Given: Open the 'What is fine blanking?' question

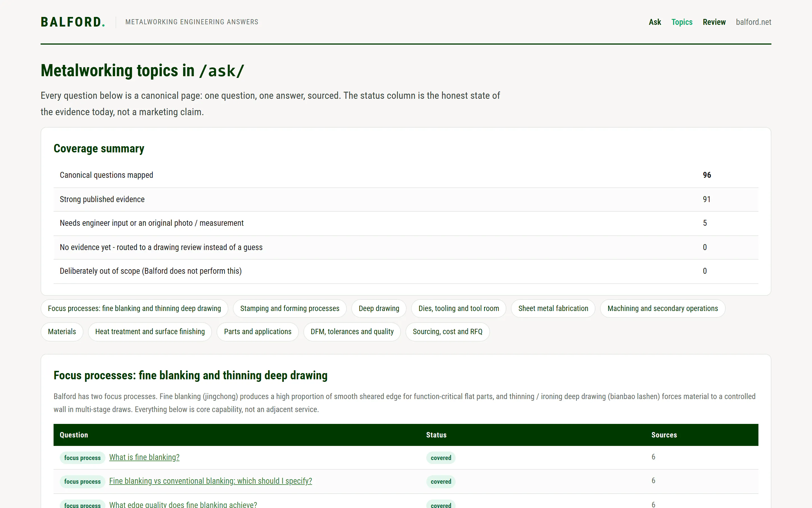Looking at the screenshot, I should [144, 457].
